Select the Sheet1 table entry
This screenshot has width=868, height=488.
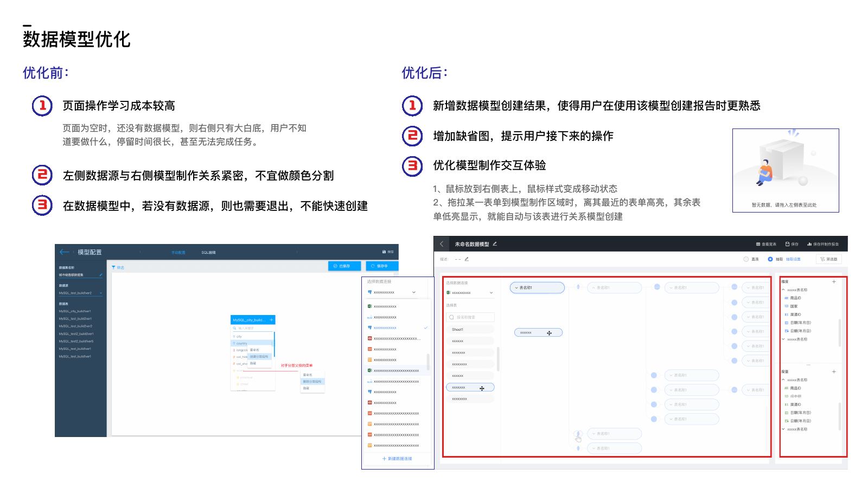[x=470, y=329]
